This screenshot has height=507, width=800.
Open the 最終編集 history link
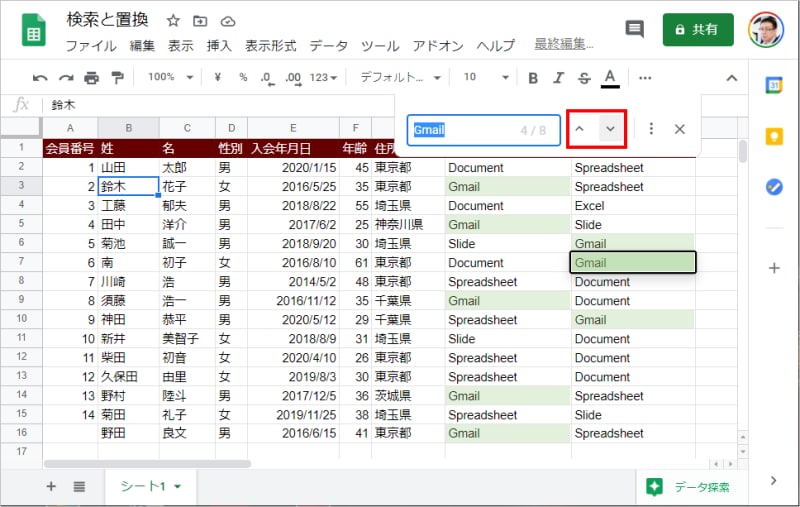(x=564, y=44)
